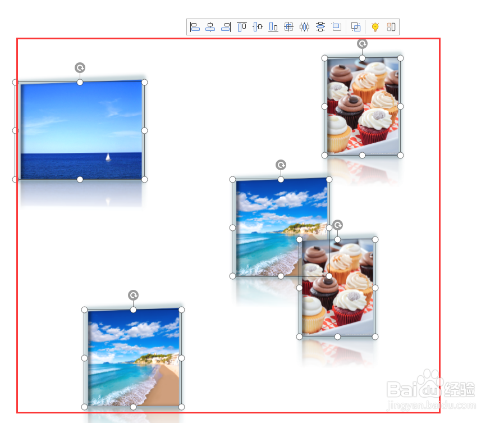Center selected pictures horizontally
The image size is (504, 423).
pos(210,27)
